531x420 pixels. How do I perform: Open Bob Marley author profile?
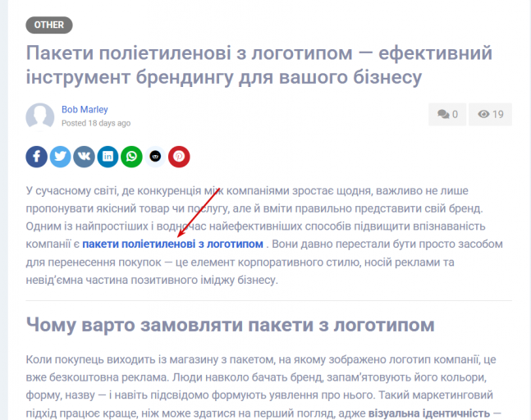coord(85,110)
